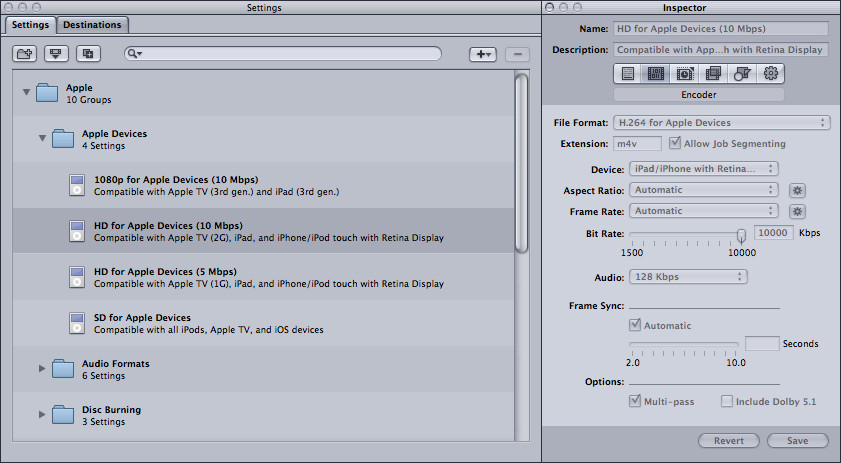Open the File Format dropdown
Image resolution: width=841 pixels, height=463 pixels.
click(x=721, y=123)
